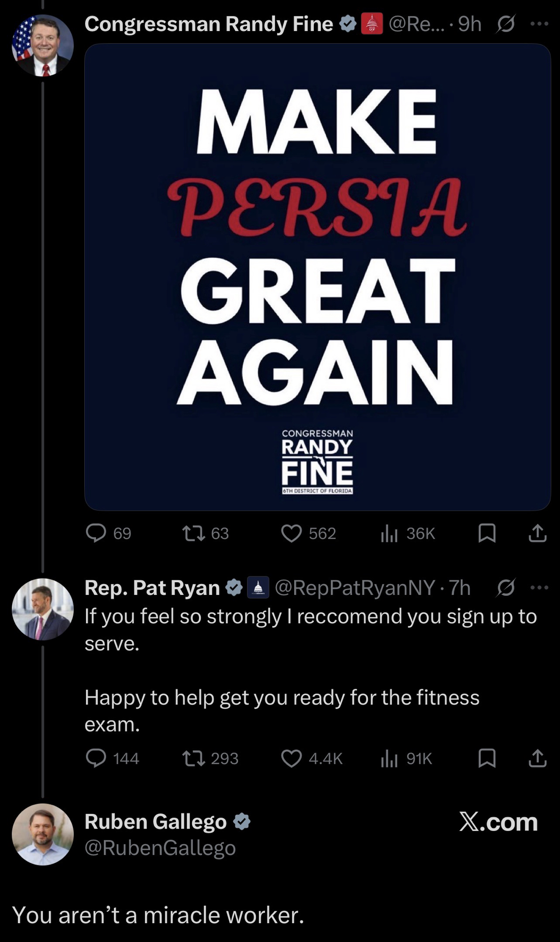560x942 pixels.
Task: Open more options on Pat Ryan's reply
Action: [x=539, y=587]
